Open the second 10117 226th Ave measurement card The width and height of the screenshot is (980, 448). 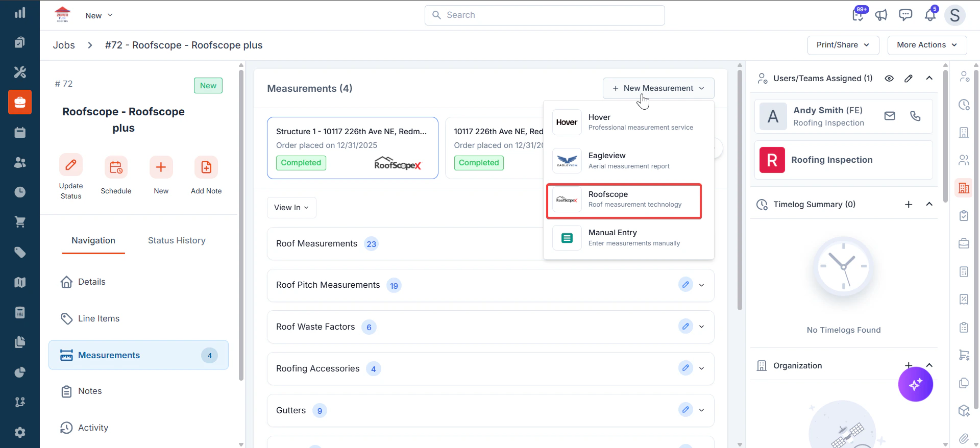[x=494, y=148]
